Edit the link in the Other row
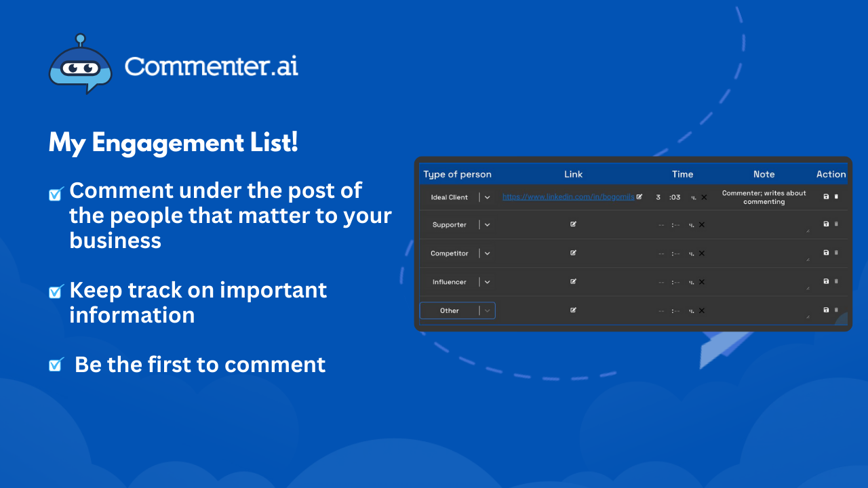The image size is (868, 488). point(574,310)
